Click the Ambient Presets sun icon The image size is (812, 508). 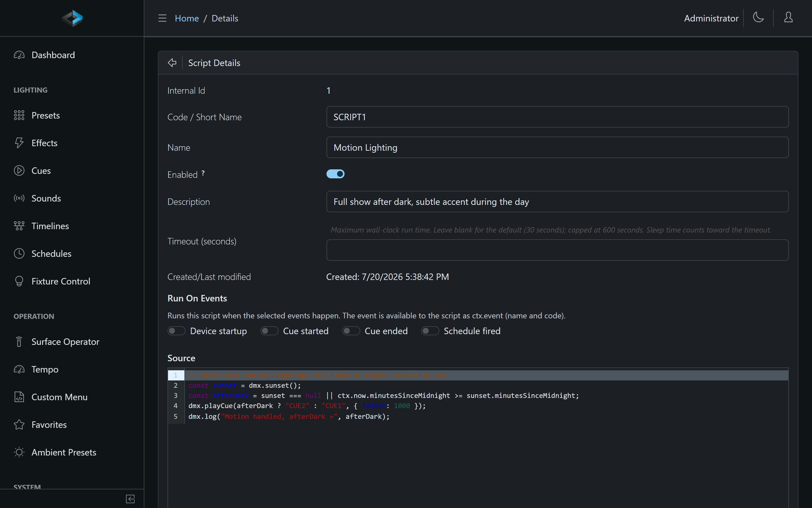pos(19,452)
